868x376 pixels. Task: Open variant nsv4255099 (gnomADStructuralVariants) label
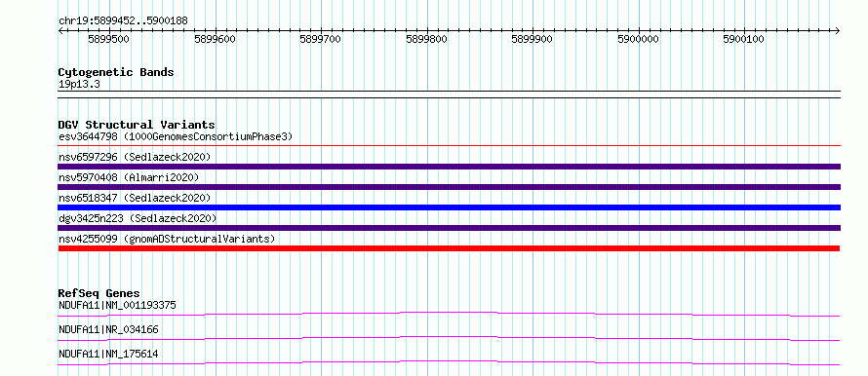click(x=167, y=239)
